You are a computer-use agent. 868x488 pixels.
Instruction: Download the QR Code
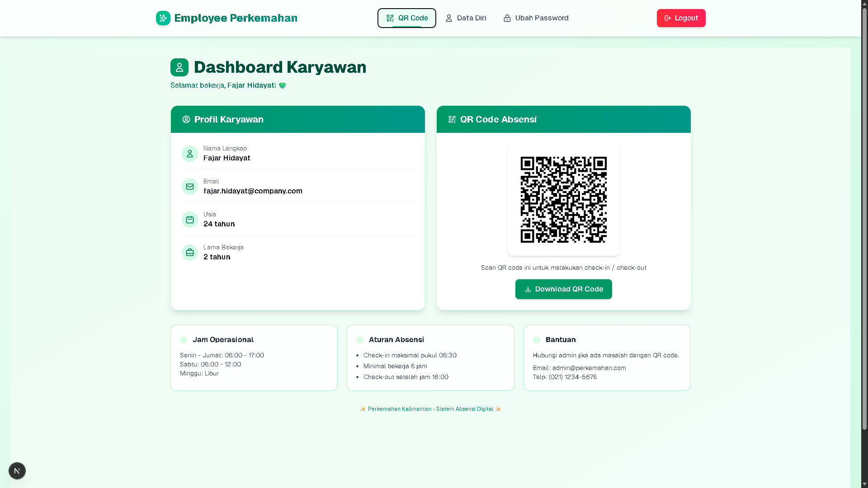coord(564,289)
